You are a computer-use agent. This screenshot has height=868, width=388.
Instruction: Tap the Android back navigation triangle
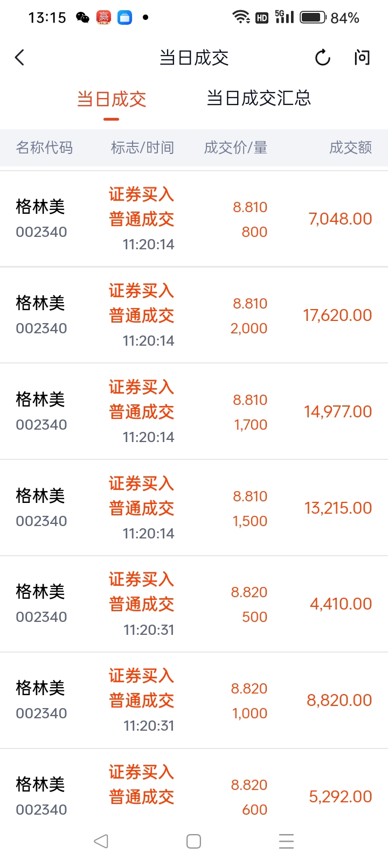pyautogui.click(x=101, y=841)
